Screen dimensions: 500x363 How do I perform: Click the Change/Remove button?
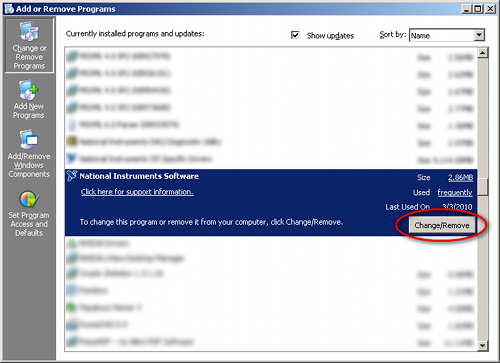coord(442,225)
